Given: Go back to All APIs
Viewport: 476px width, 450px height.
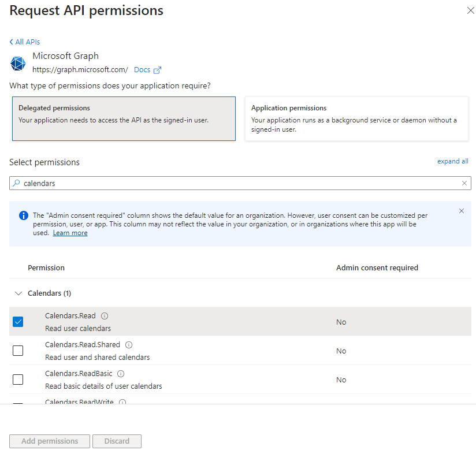Looking at the screenshot, I should 25,42.
